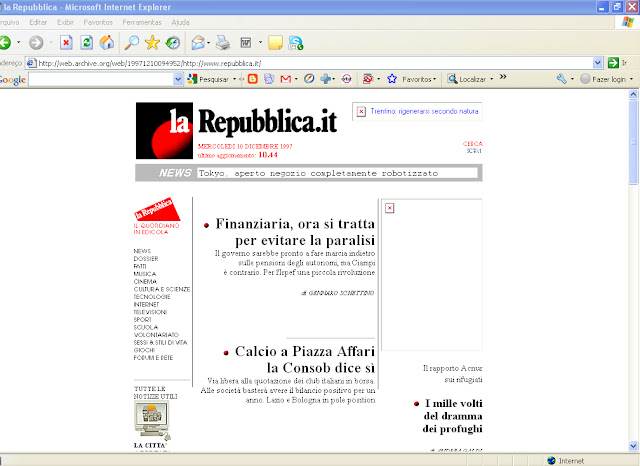This screenshot has width=640, height=466.
Task: Click the Pesquisar button
Action: (x=209, y=79)
